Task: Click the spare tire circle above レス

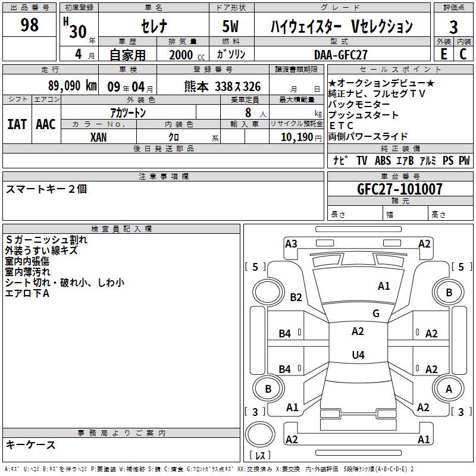Action: click(260, 434)
